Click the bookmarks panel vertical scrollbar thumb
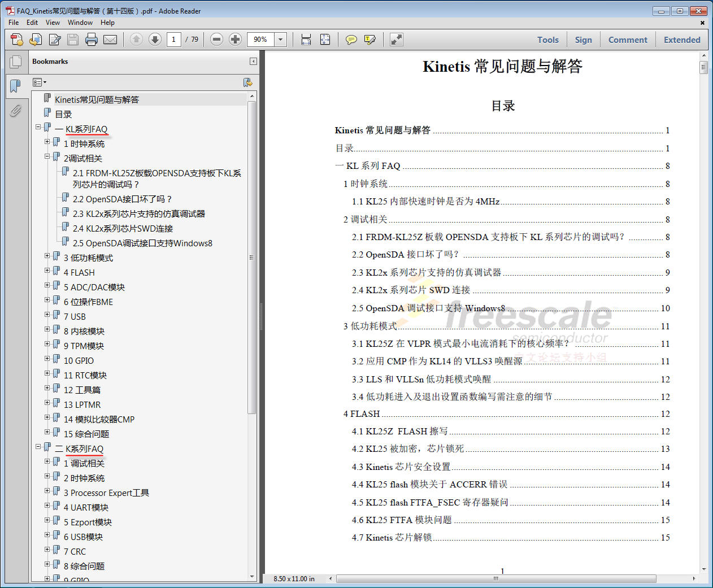The height and width of the screenshot is (588, 713). pyautogui.click(x=252, y=258)
